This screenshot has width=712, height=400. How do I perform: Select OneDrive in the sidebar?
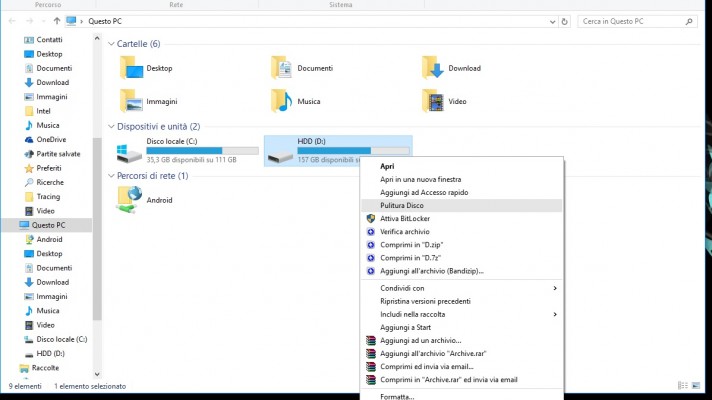tap(51, 140)
